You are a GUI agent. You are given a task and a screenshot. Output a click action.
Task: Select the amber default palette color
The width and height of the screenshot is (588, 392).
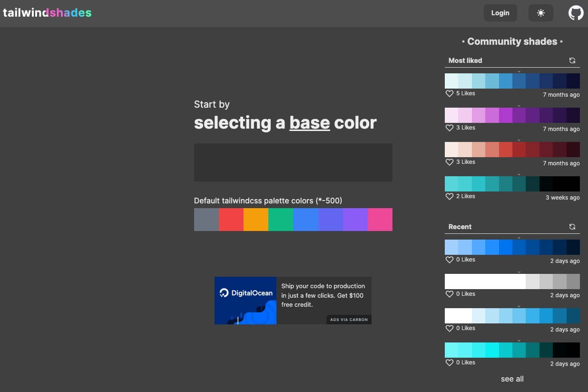256,220
